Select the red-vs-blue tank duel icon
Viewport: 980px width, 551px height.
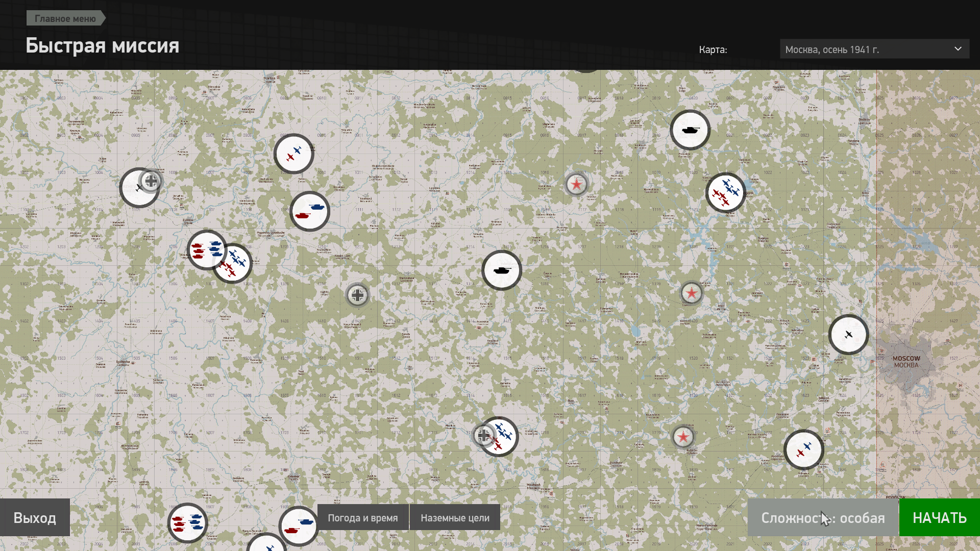click(x=310, y=211)
